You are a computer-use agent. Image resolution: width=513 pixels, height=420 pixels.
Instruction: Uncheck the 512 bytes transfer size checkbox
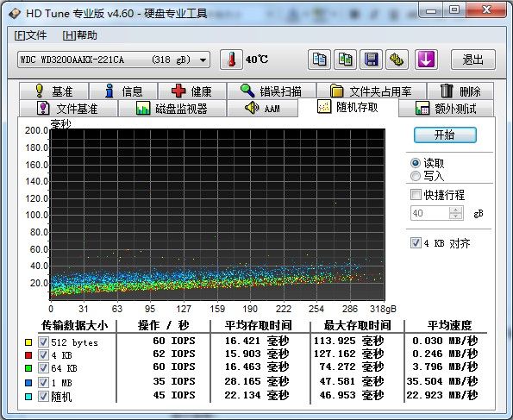pyautogui.click(x=43, y=342)
